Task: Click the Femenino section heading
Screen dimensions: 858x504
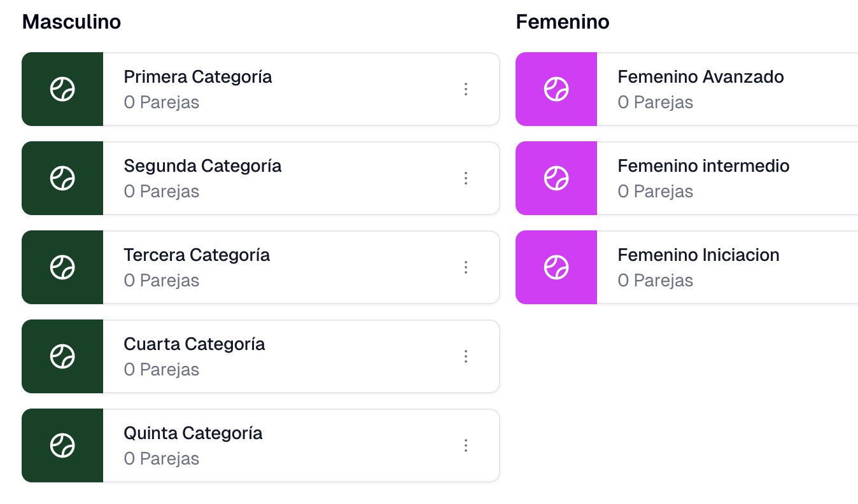Action: pyautogui.click(x=563, y=22)
